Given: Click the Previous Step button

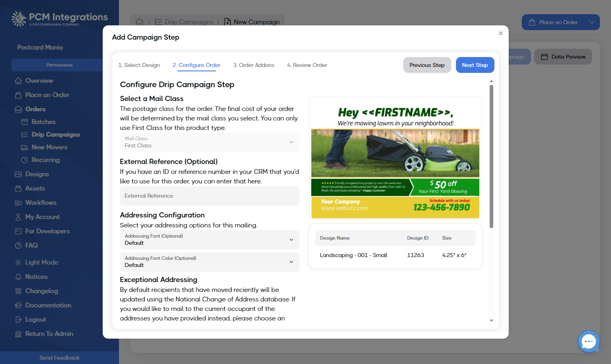Looking at the screenshot, I should pos(427,65).
